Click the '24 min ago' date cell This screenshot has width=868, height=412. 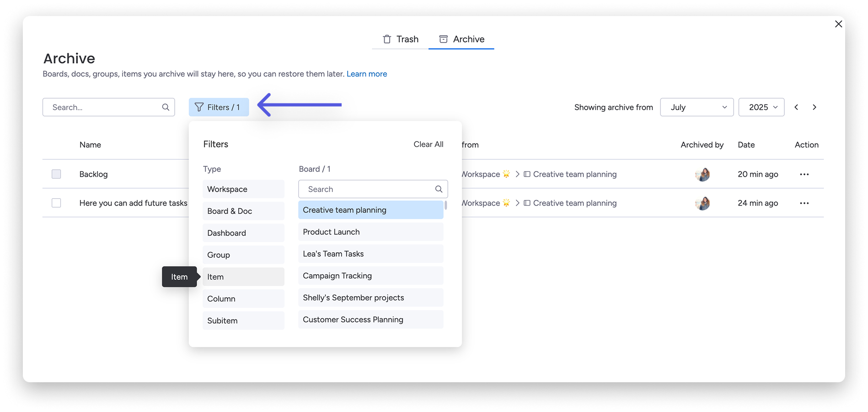(x=758, y=203)
